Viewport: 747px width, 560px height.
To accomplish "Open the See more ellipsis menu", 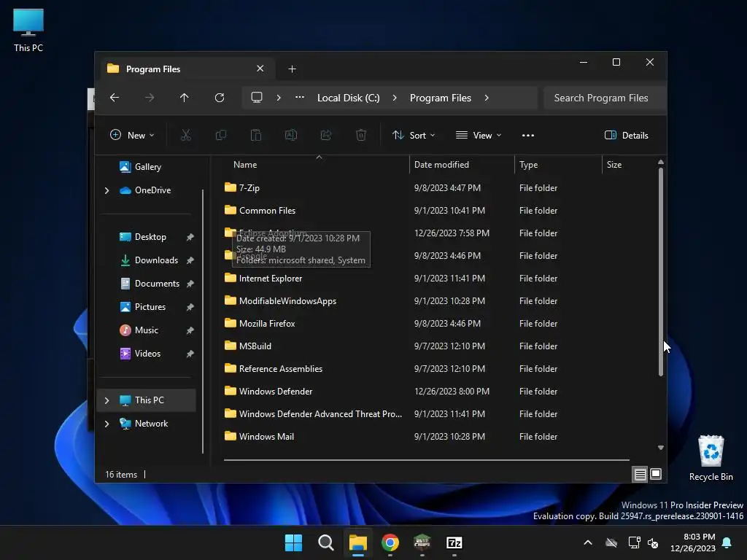I will click(x=528, y=135).
